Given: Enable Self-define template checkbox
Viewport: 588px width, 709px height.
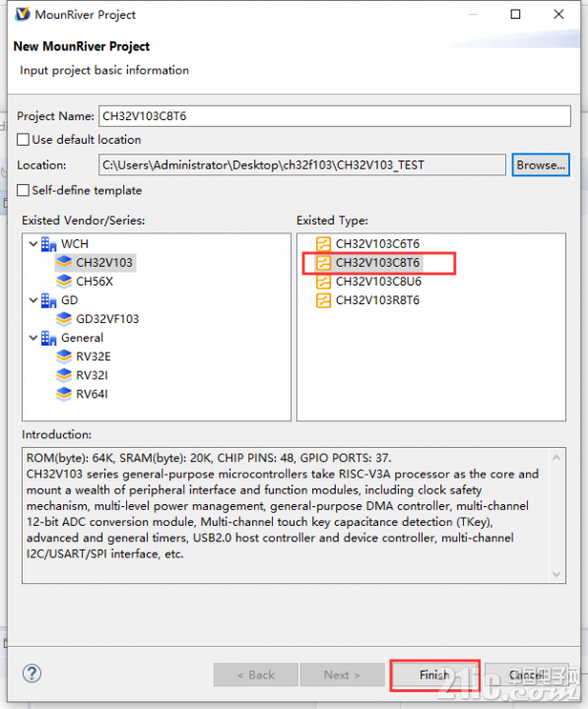Looking at the screenshot, I should click(x=23, y=190).
